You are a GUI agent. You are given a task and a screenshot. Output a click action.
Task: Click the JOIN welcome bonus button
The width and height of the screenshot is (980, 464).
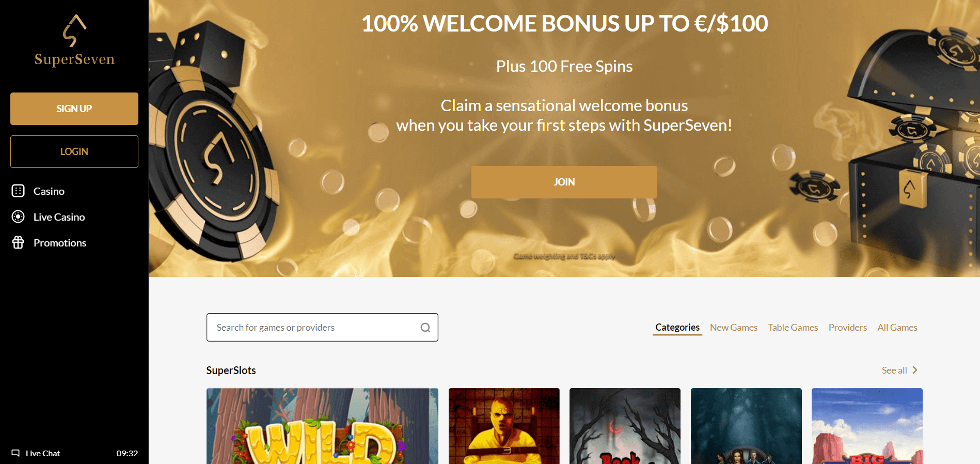tap(564, 182)
